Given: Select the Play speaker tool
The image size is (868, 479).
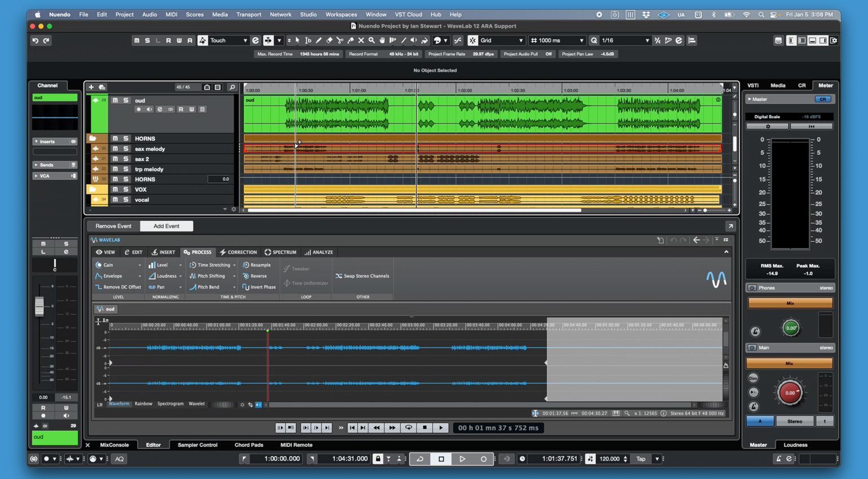Looking at the screenshot, I should tap(414, 41).
